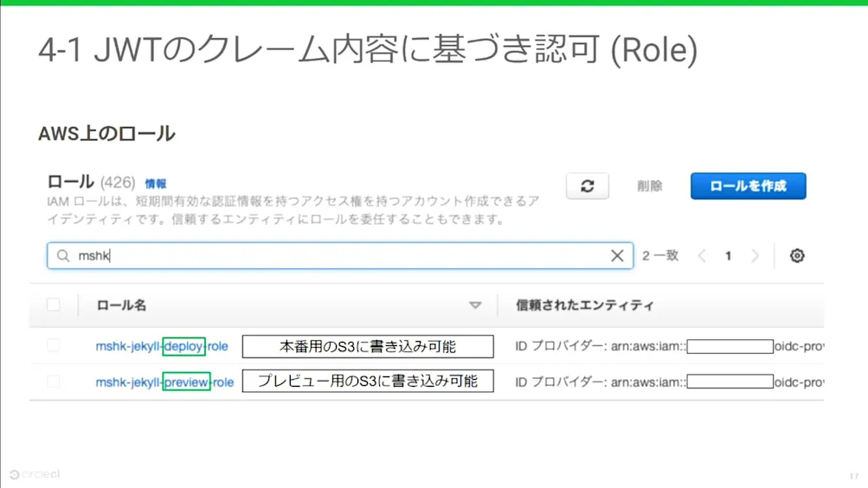Select page number 1
Image resolution: width=868 pixels, height=488 pixels.
tap(729, 255)
